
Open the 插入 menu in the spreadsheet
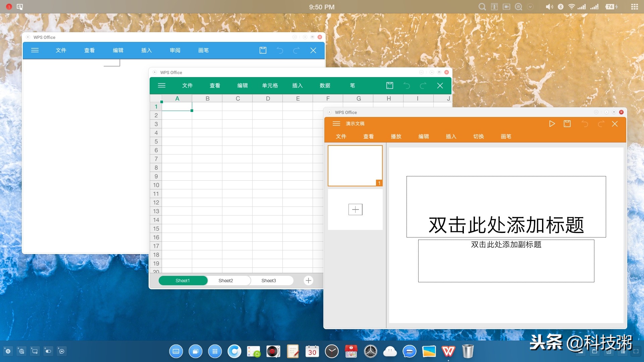coord(298,85)
